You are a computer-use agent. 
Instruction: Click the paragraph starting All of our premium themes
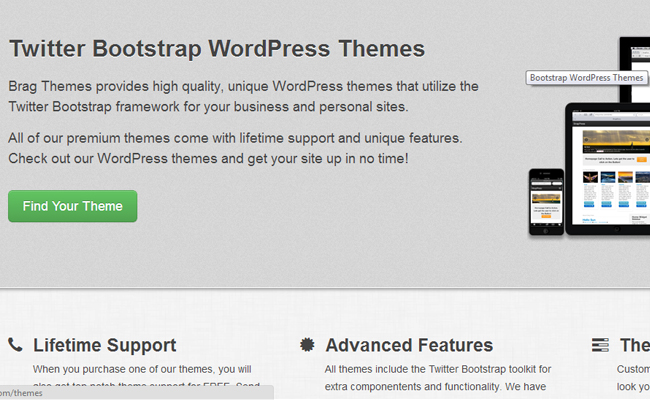235,148
